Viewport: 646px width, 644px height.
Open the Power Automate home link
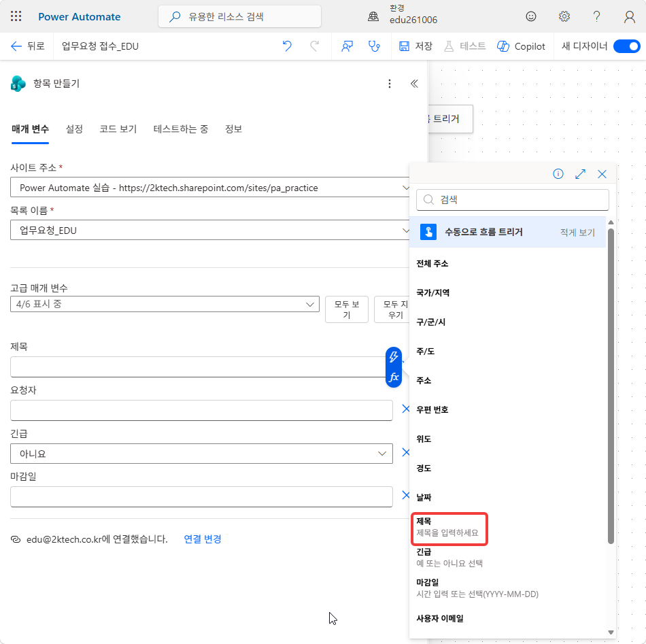79,16
